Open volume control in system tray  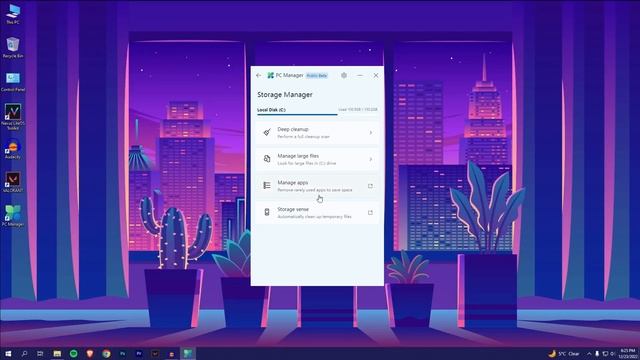tap(612, 353)
